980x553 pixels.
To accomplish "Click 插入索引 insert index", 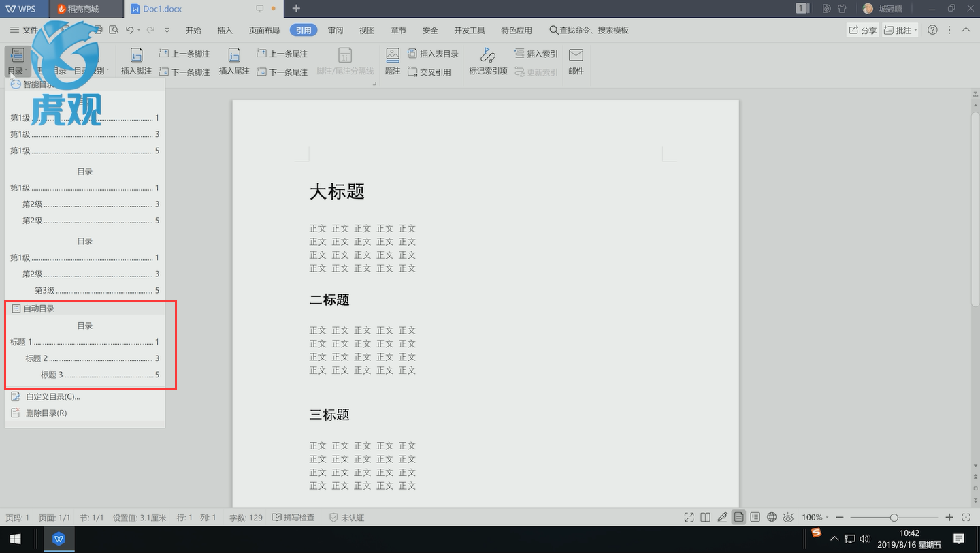I will click(x=536, y=54).
